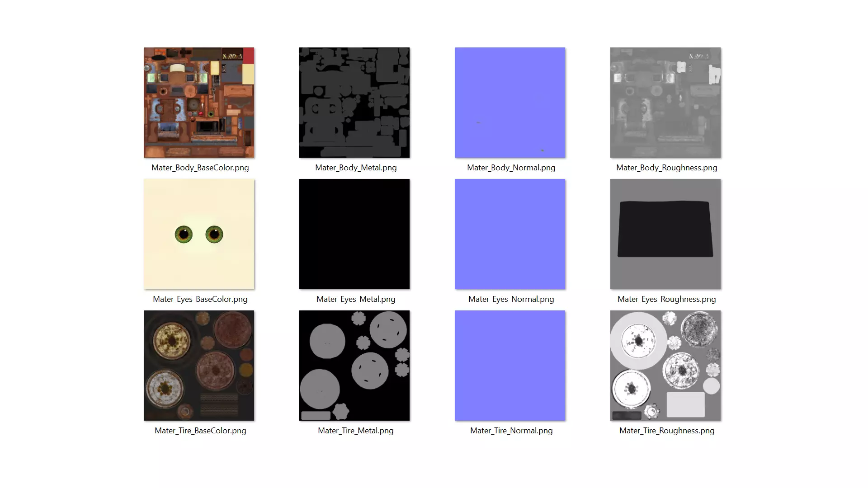The width and height of the screenshot is (868, 488).
Task: Click the Mater_Eyes_Roughness.png thumbnail
Action: coord(665,234)
